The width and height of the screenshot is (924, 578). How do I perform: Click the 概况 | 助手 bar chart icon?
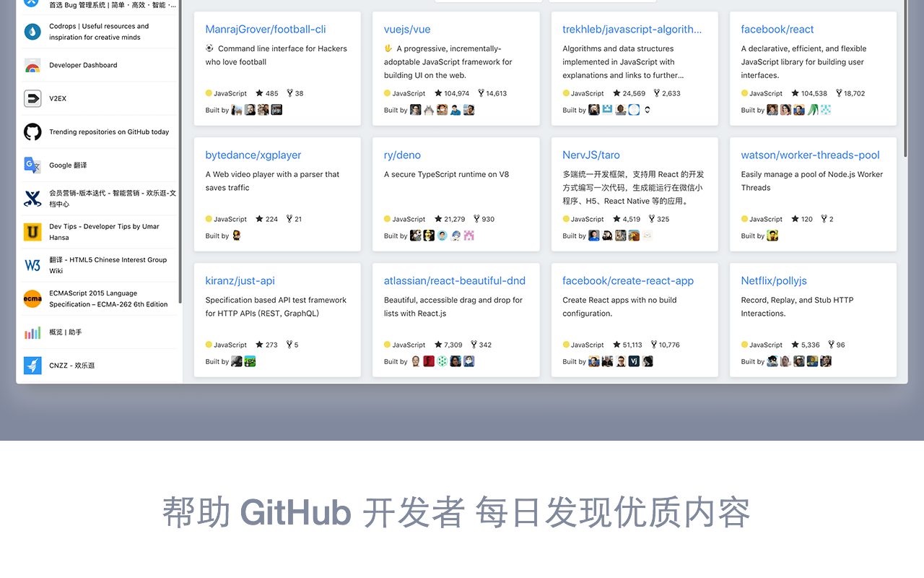(x=31, y=332)
